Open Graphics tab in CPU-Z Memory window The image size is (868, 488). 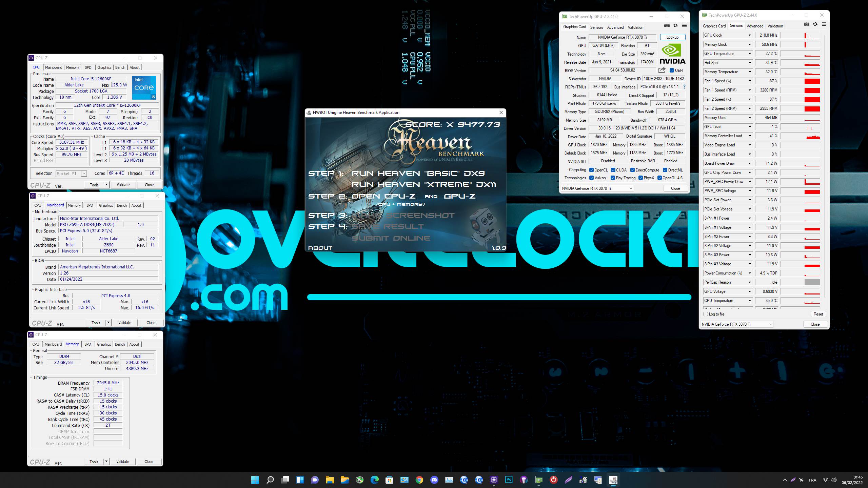coord(104,344)
